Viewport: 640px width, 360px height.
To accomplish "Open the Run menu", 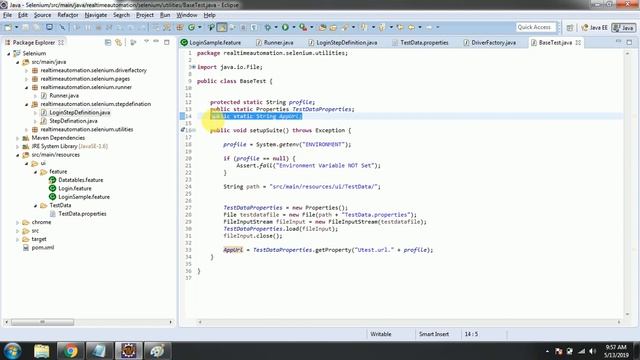I will click(x=165, y=15).
